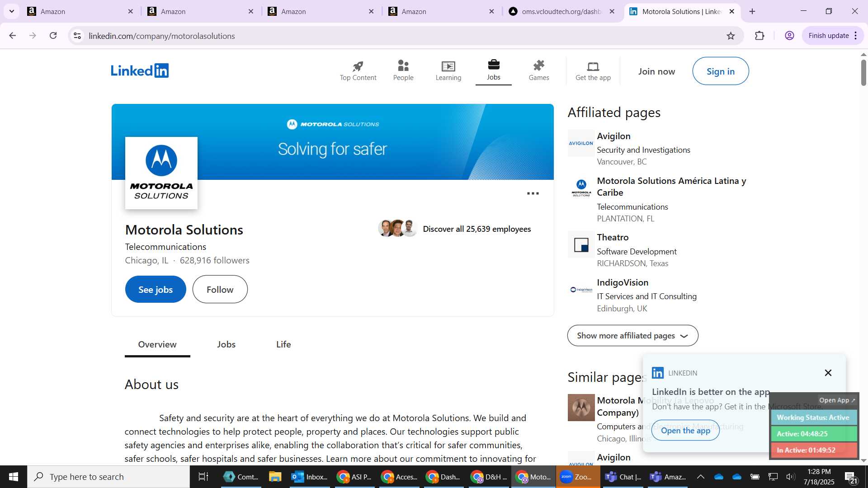Screen dimensions: 868x488
Task: Open File Explorer from taskbar
Action: [x=275, y=477]
